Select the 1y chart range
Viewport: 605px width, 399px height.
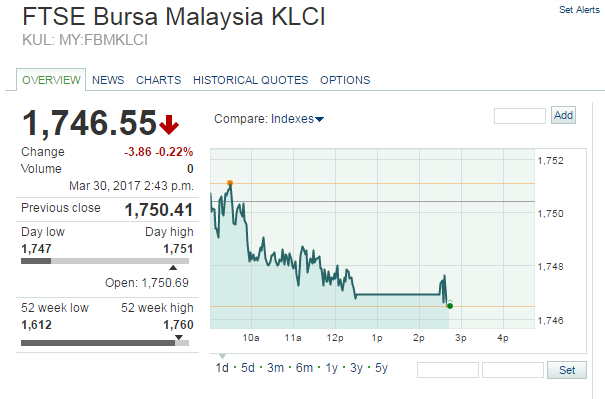point(331,368)
